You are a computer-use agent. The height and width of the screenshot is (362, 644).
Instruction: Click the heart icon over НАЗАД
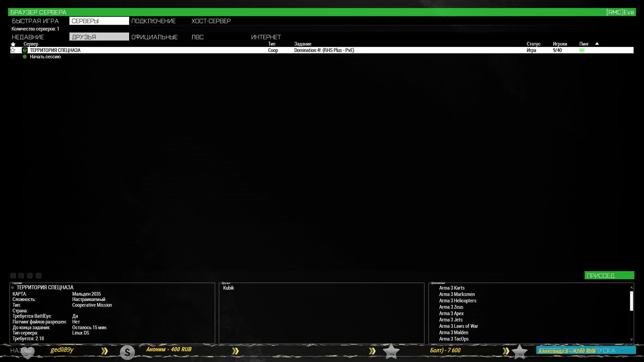click(28, 352)
